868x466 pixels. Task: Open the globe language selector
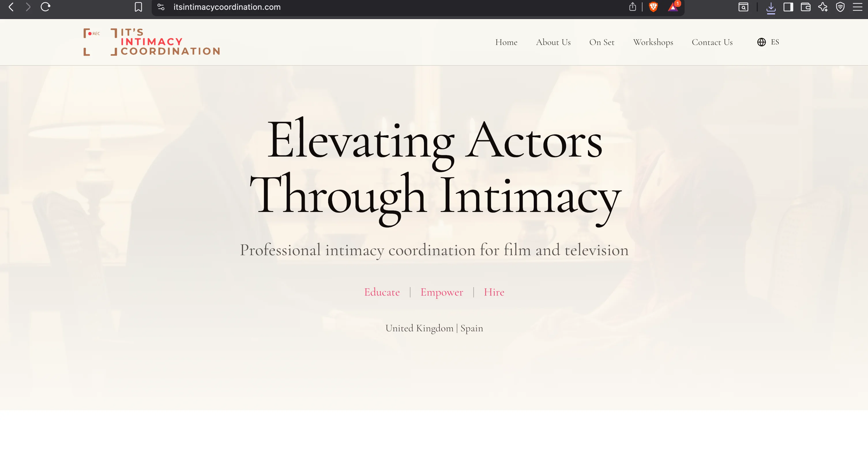coord(761,42)
